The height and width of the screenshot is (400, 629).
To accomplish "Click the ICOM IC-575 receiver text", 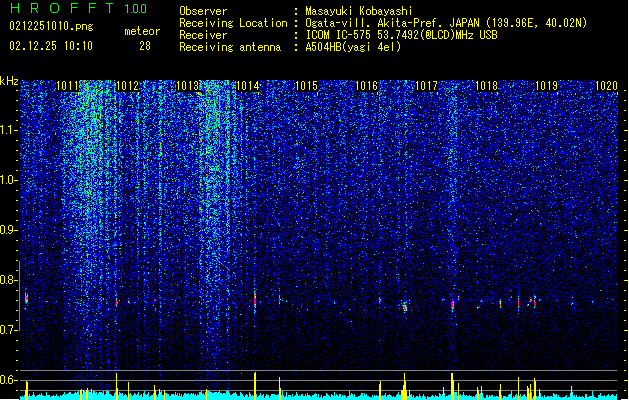I will coord(401,35).
